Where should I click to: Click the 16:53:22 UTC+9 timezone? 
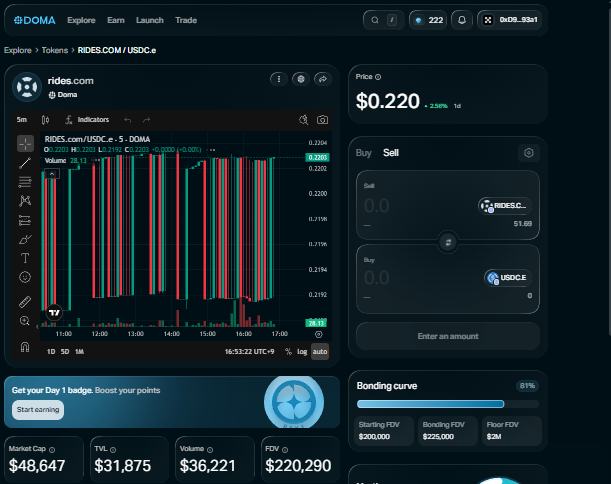pyautogui.click(x=249, y=352)
